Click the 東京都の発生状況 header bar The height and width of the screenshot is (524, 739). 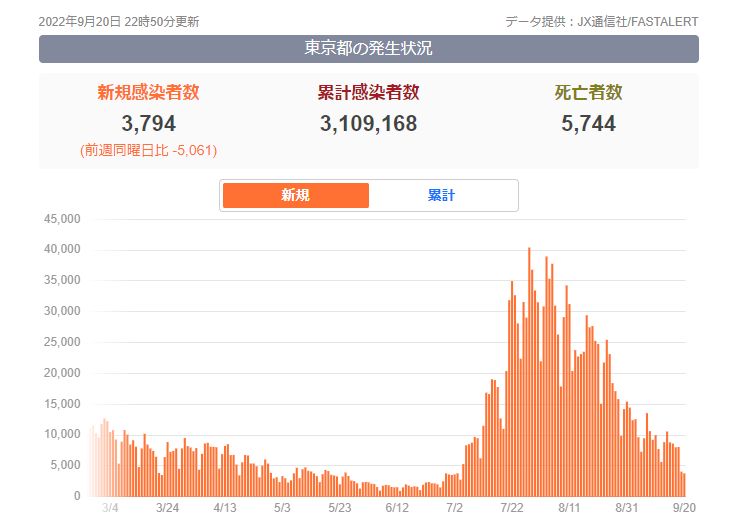(369, 49)
